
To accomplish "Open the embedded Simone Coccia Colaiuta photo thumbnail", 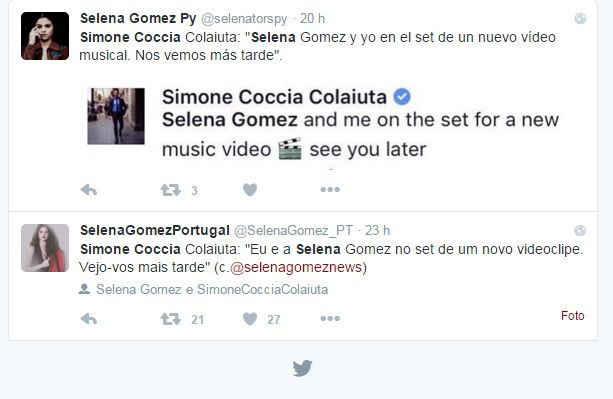I will coord(116,116).
